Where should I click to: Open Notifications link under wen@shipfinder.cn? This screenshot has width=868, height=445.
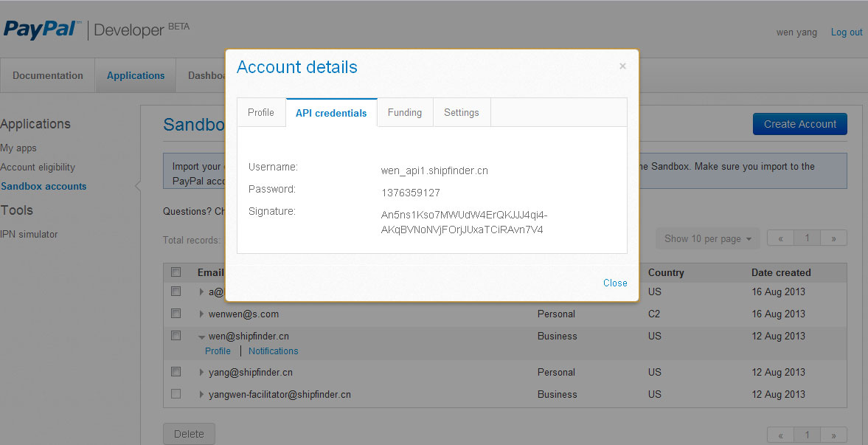tap(273, 351)
